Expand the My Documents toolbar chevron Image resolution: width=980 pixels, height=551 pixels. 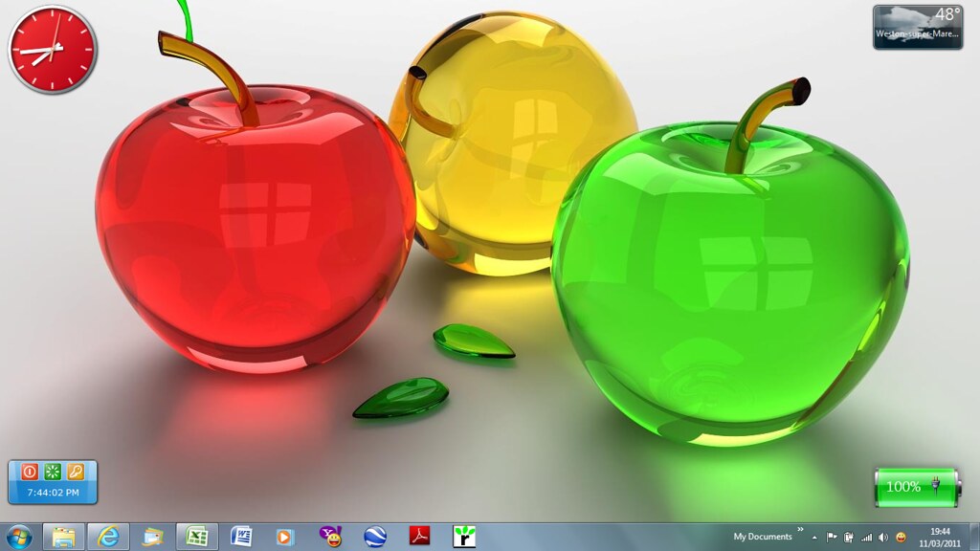(800, 529)
